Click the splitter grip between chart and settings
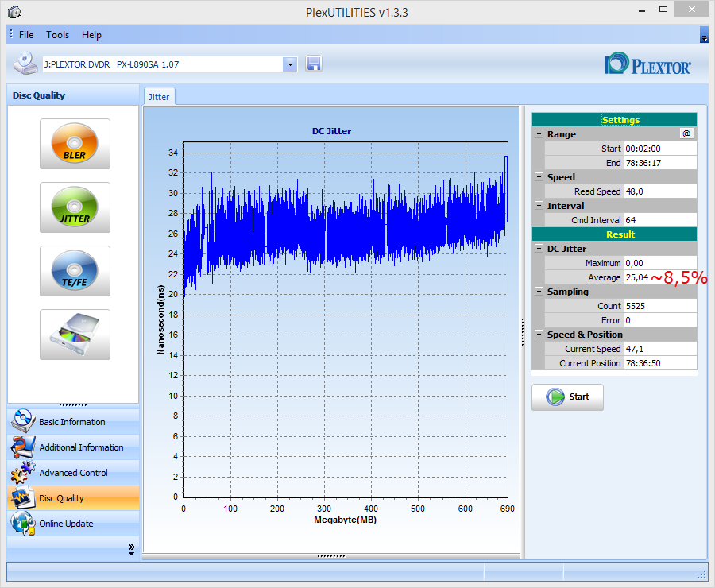715x588 pixels. [523, 332]
